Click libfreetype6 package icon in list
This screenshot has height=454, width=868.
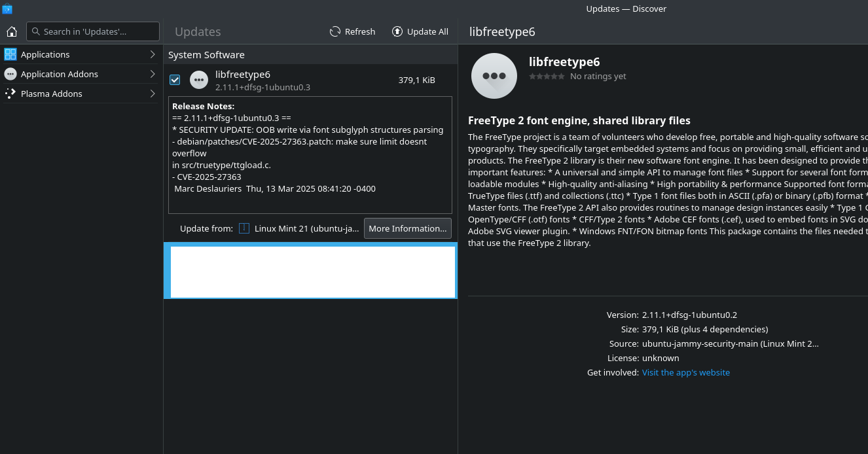click(x=199, y=80)
